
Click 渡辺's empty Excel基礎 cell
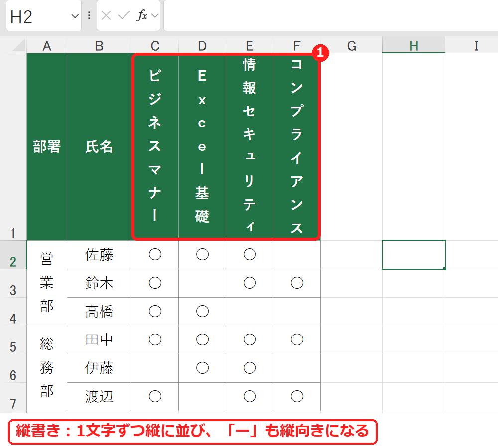click(x=202, y=397)
